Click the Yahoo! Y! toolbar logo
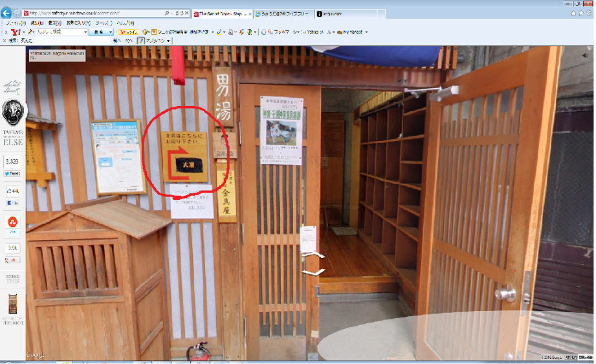596x364 pixels. (x=16, y=32)
